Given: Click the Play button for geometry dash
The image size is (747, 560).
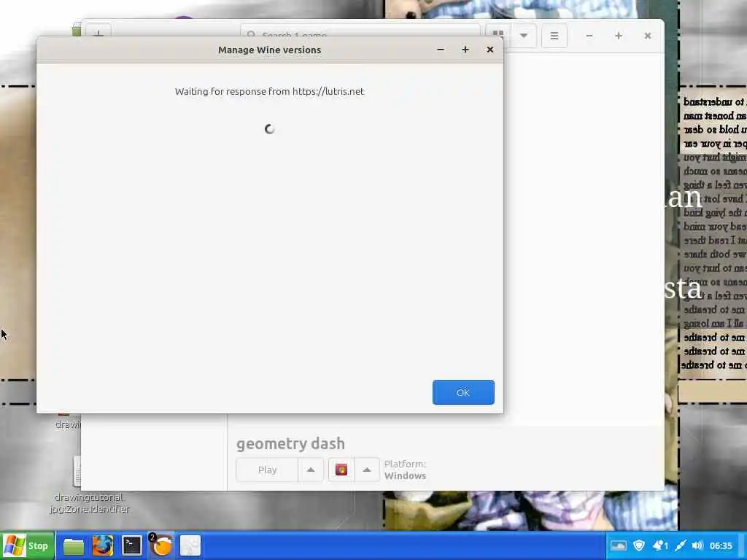Looking at the screenshot, I should coord(267,470).
